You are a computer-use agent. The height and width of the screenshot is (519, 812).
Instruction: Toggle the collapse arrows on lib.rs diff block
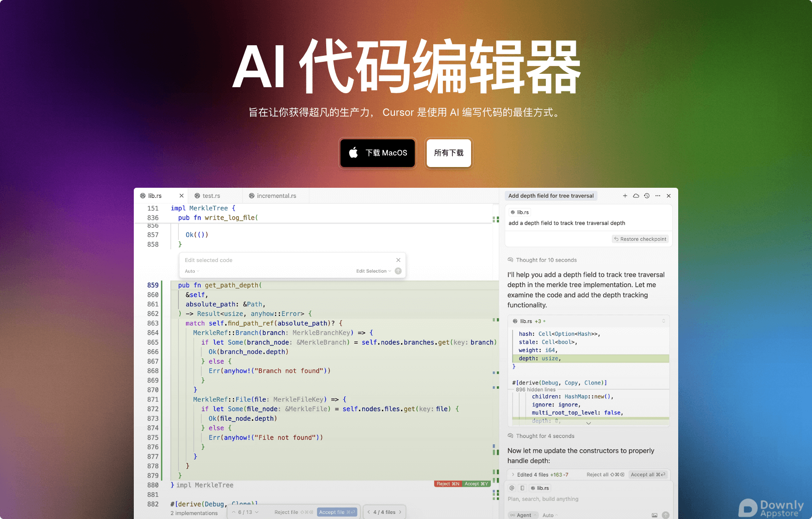click(663, 321)
